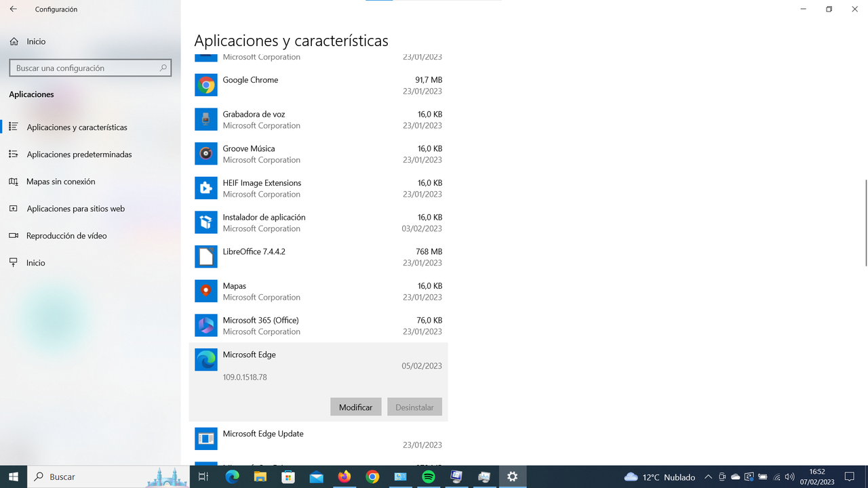This screenshot has height=488, width=868.
Task: Click the Wi-Fi network tray icon
Action: click(x=776, y=476)
